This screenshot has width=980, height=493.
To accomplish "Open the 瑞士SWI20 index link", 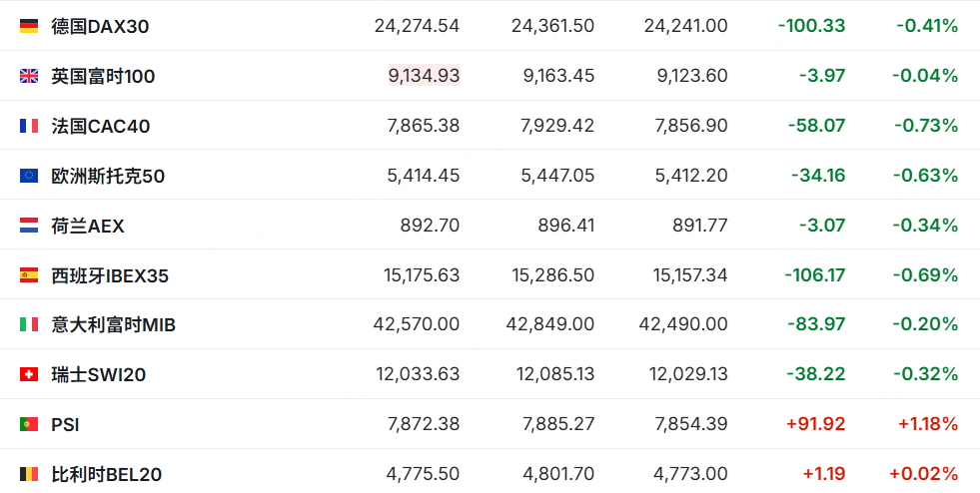I will (x=98, y=374).
